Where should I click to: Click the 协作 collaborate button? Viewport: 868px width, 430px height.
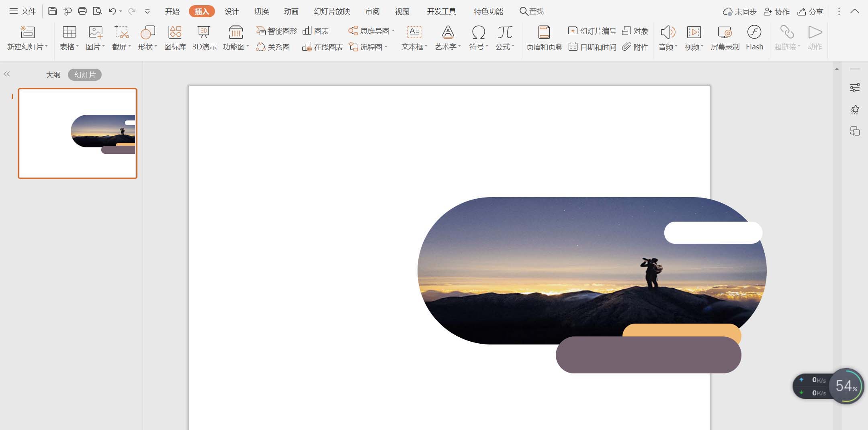click(777, 12)
